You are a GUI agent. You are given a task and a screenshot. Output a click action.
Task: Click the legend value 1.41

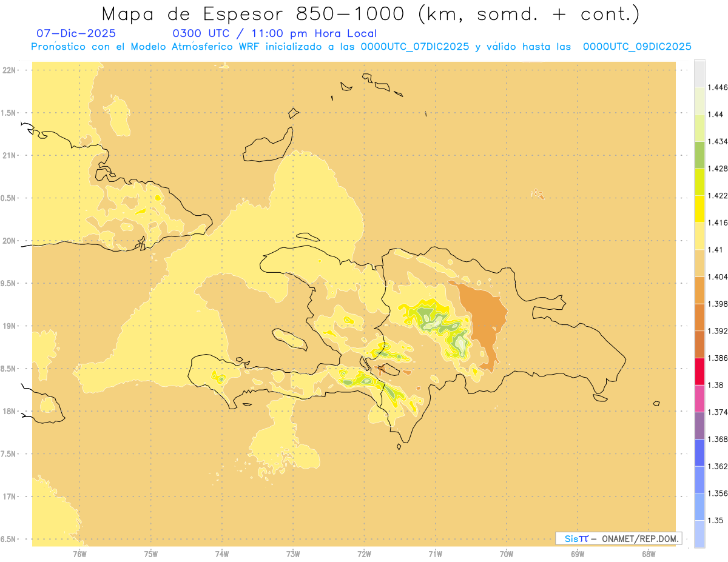[x=715, y=249]
